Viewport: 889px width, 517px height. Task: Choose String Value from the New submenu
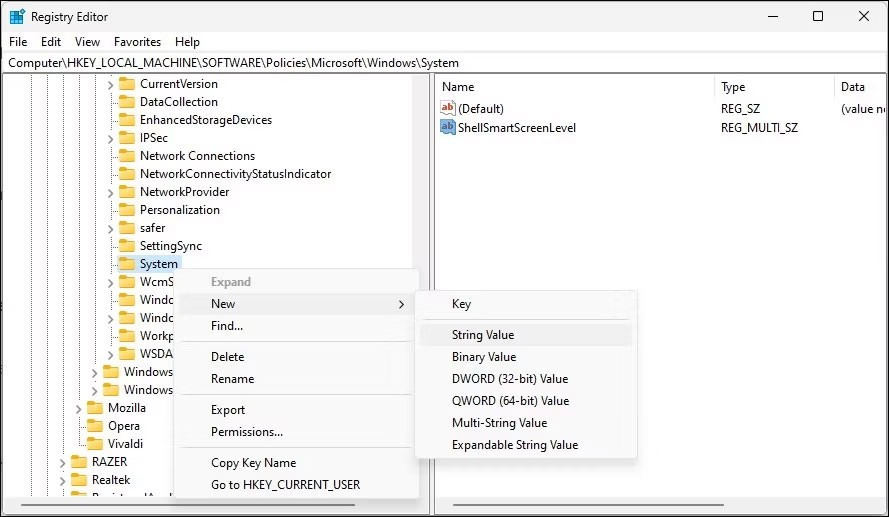(483, 335)
